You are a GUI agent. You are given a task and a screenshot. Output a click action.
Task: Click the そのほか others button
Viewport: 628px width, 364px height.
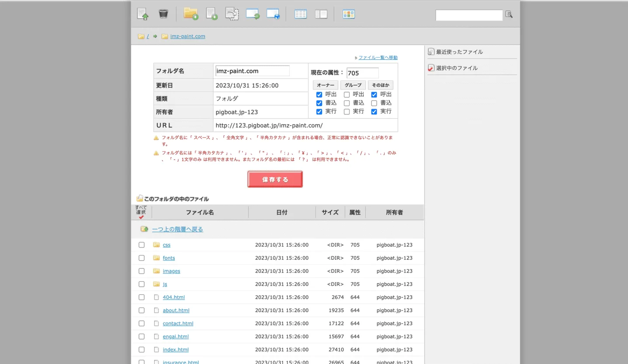tap(381, 85)
